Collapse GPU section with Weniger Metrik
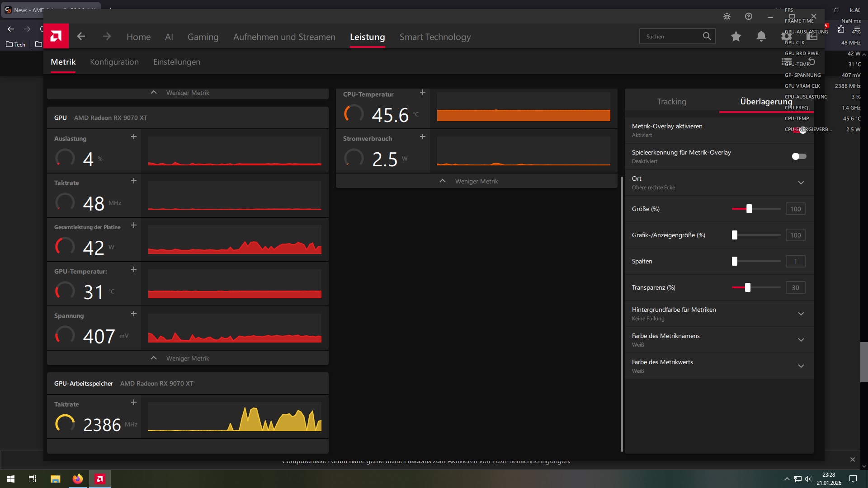The height and width of the screenshot is (488, 868). coord(187,358)
